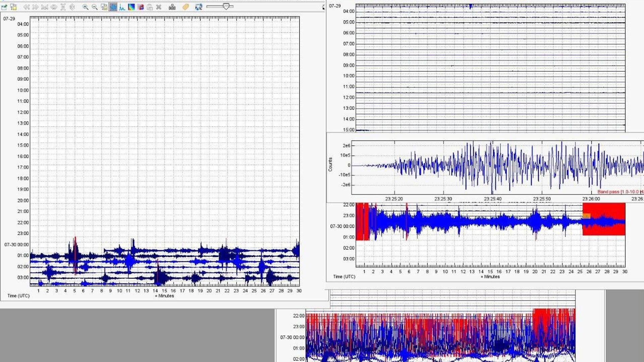The height and width of the screenshot is (362, 644).
Task: Click the toolbar slider thumb
Action: tap(226, 6)
